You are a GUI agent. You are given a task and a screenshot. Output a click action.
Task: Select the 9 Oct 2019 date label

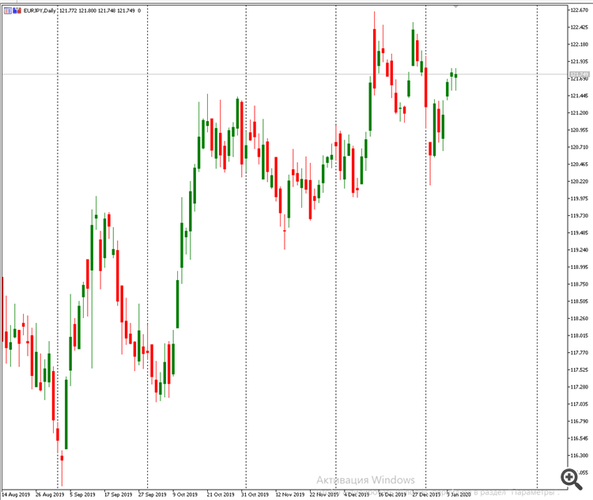pos(185,494)
